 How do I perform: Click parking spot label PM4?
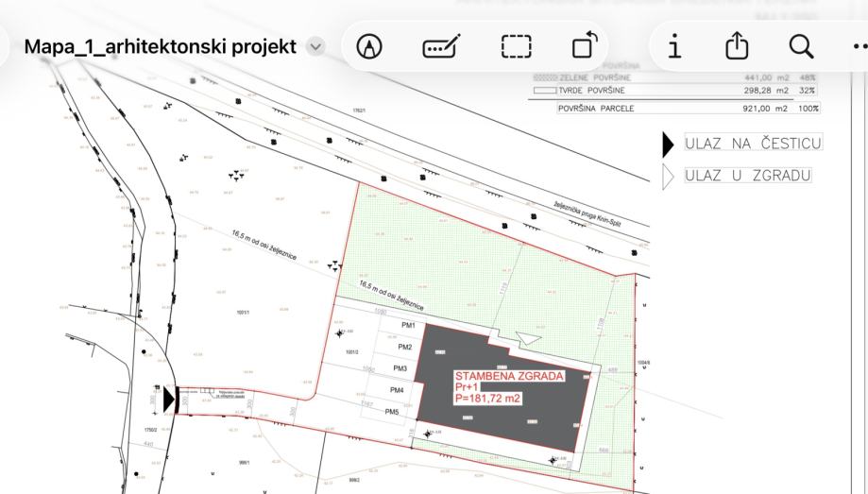pyautogui.click(x=397, y=390)
